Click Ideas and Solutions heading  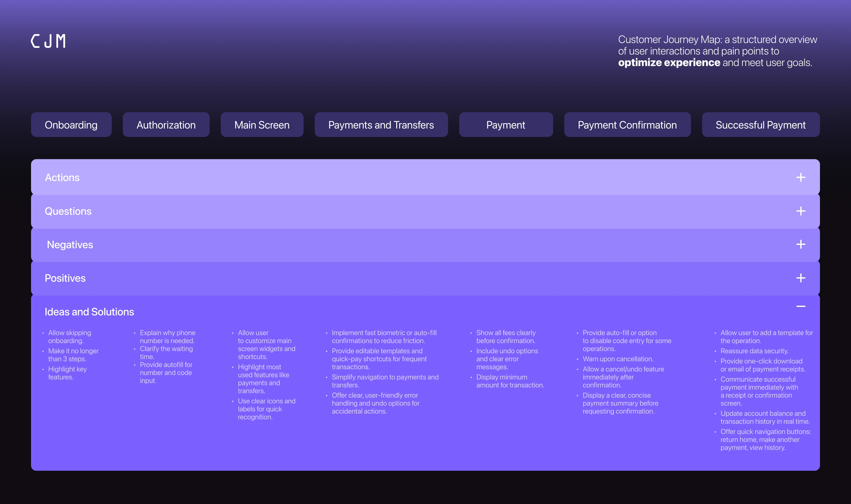click(x=89, y=312)
